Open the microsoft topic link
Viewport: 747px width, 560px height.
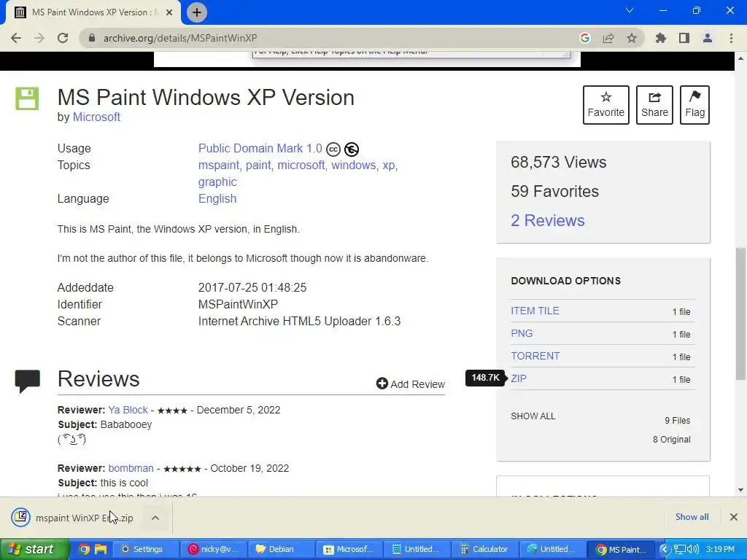coord(301,166)
